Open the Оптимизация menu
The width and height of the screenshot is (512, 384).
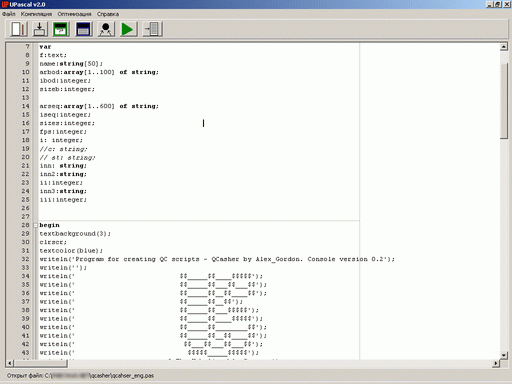tap(74, 14)
